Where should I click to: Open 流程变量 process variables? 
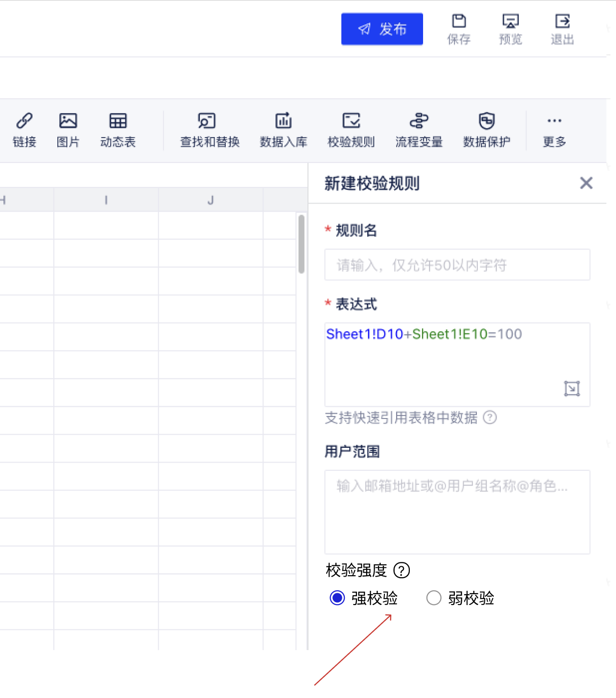[x=419, y=129]
